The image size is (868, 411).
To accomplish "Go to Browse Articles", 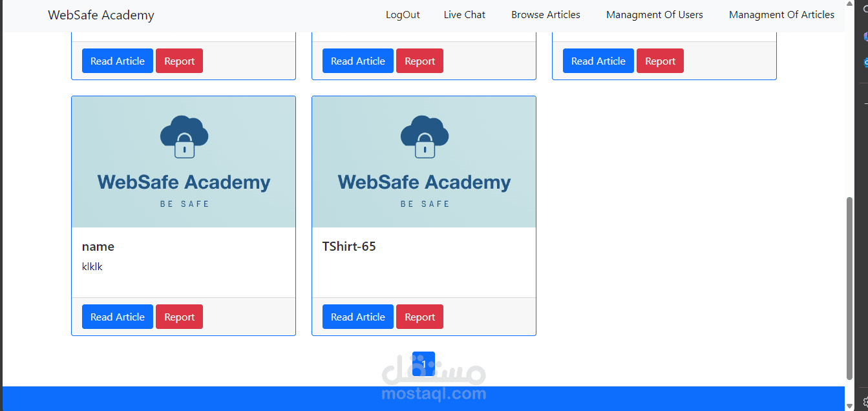I will pyautogui.click(x=545, y=15).
